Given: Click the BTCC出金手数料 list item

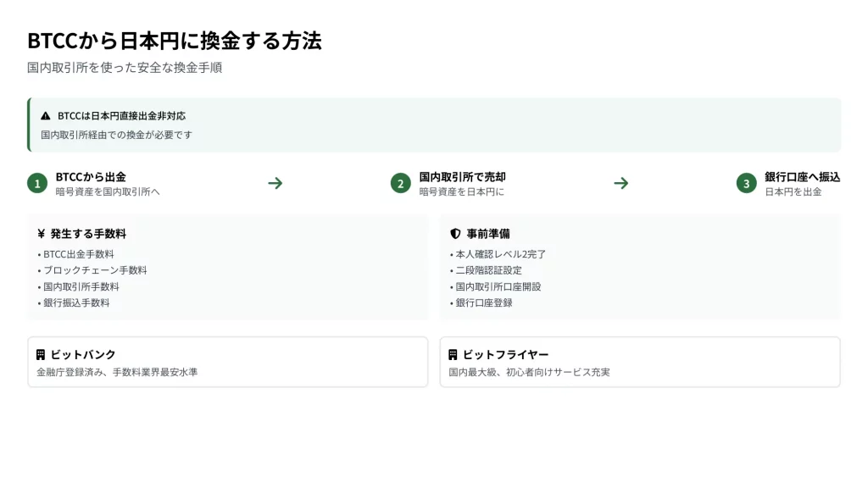Looking at the screenshot, I should (78, 254).
